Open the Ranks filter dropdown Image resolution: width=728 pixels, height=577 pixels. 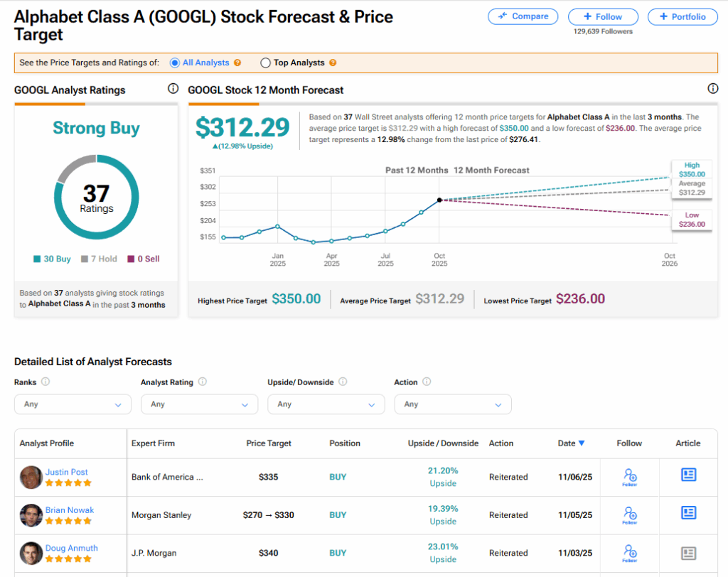pyautogui.click(x=73, y=404)
